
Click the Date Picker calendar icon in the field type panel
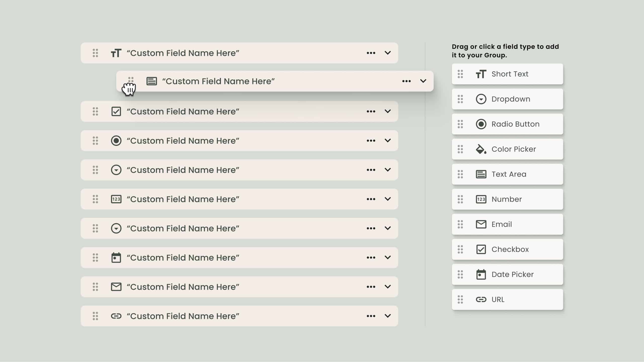pos(481,274)
